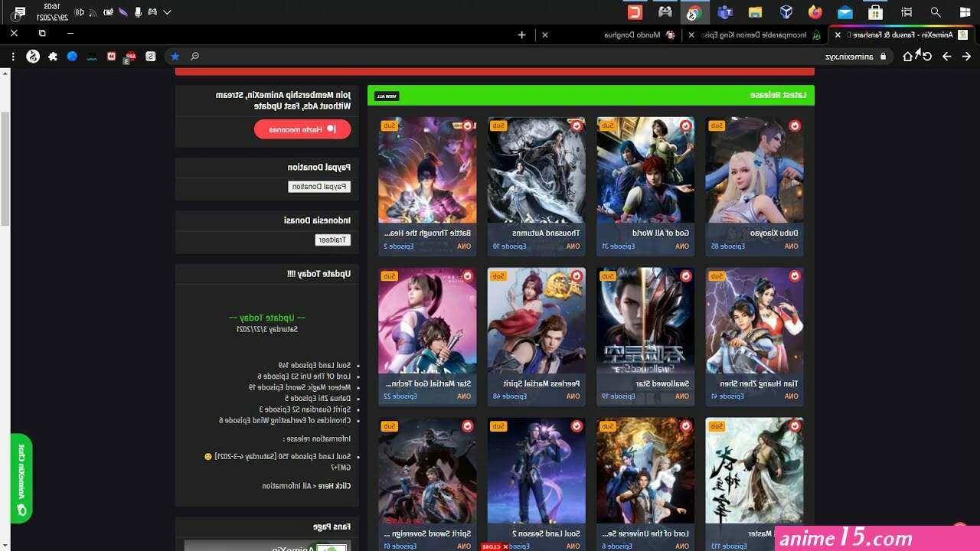Go to the browser home page icon
The image size is (980, 551).
click(908, 56)
